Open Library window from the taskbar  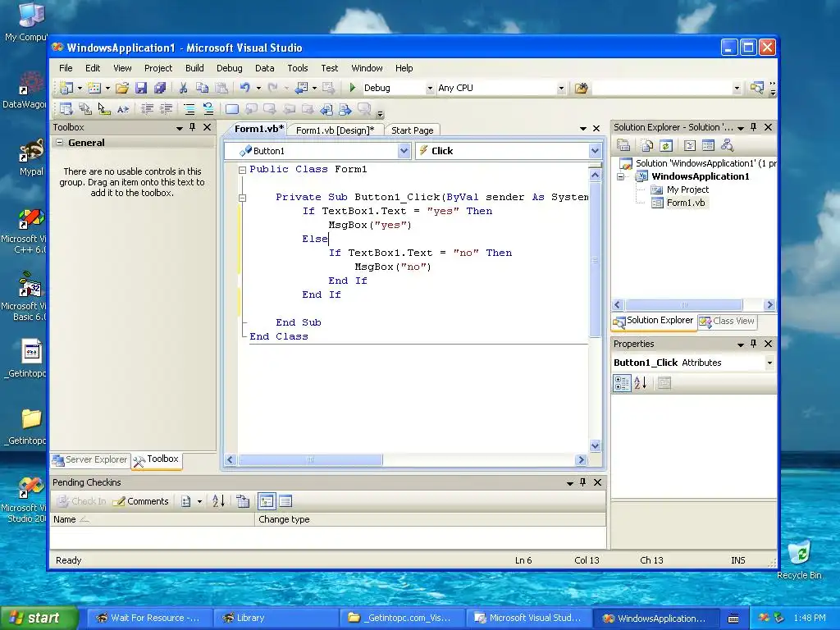[x=275, y=618]
